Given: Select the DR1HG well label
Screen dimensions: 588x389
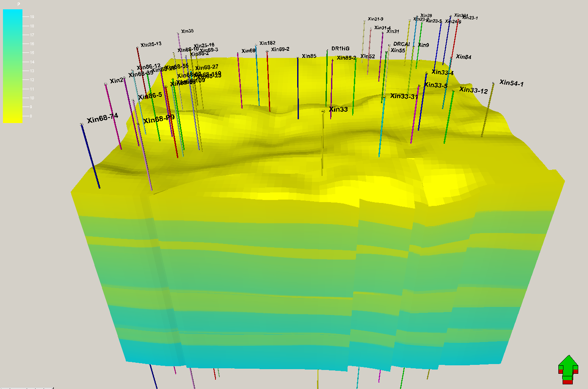Looking at the screenshot, I should [340, 49].
